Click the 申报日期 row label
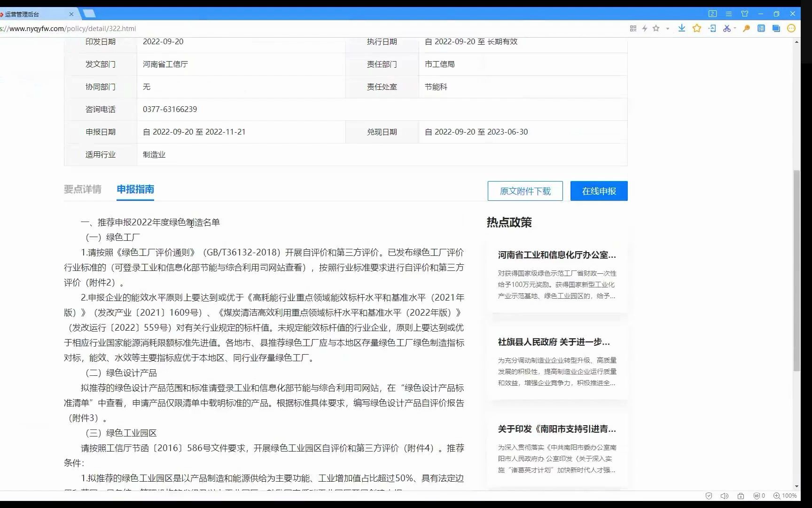The height and width of the screenshot is (508, 812). coord(101,132)
